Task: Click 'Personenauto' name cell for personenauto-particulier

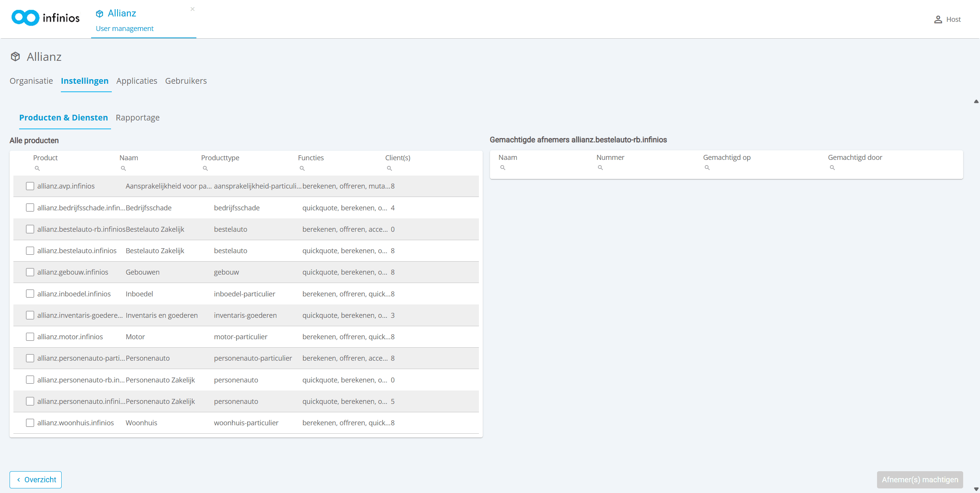Action: (148, 358)
